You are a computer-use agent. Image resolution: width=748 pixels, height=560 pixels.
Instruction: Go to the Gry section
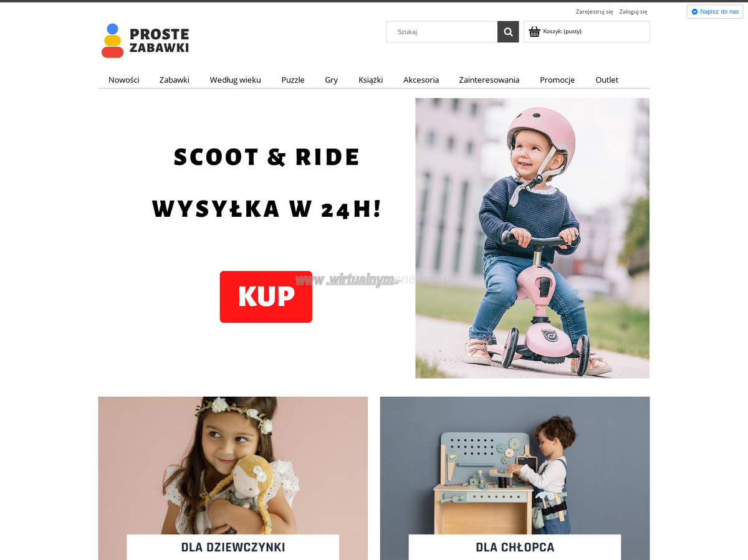click(x=331, y=80)
